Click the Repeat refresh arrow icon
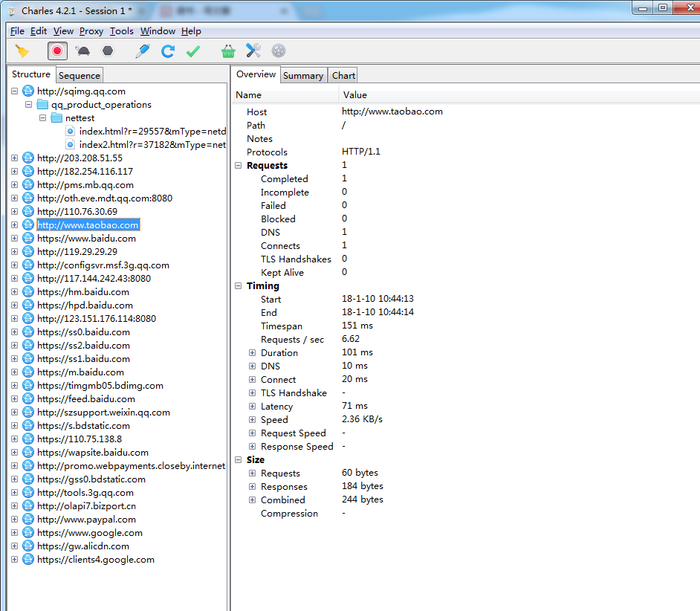This screenshot has width=700, height=611. (168, 51)
